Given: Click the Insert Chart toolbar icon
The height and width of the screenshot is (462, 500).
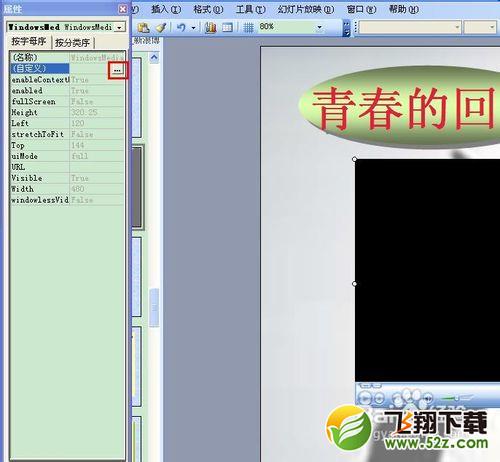Looking at the screenshot, I should (210, 27).
